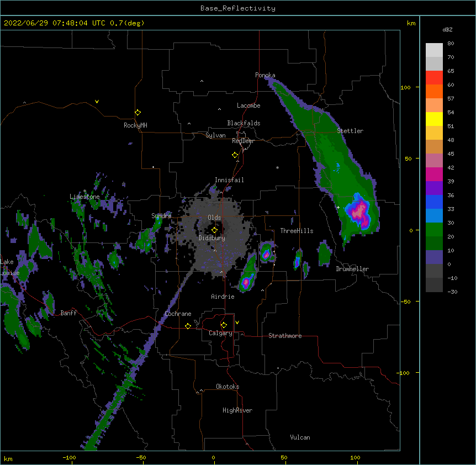Click the white 70–80 dBZ legend swatch
This screenshot has width=476, height=465.
tap(434, 50)
